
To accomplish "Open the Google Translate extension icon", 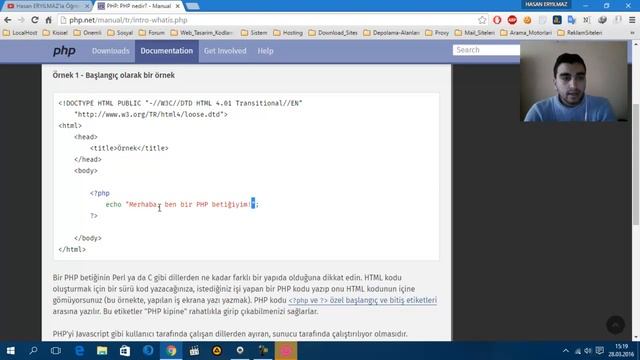I will 572,20.
